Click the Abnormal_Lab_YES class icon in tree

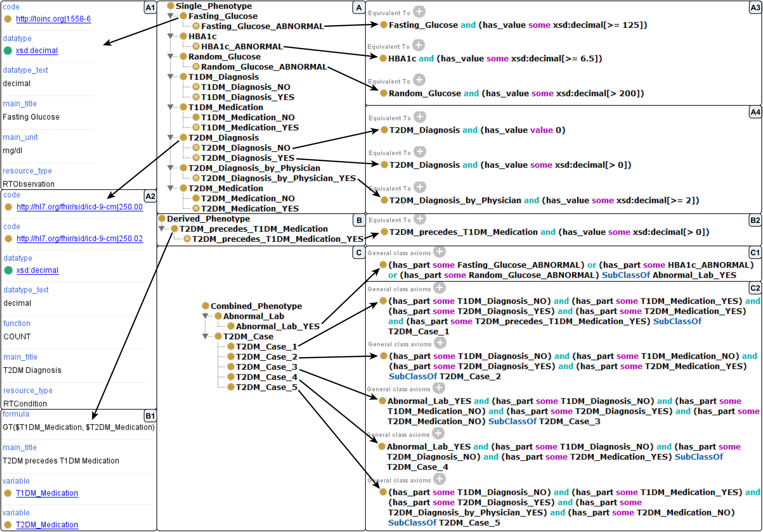(231, 326)
